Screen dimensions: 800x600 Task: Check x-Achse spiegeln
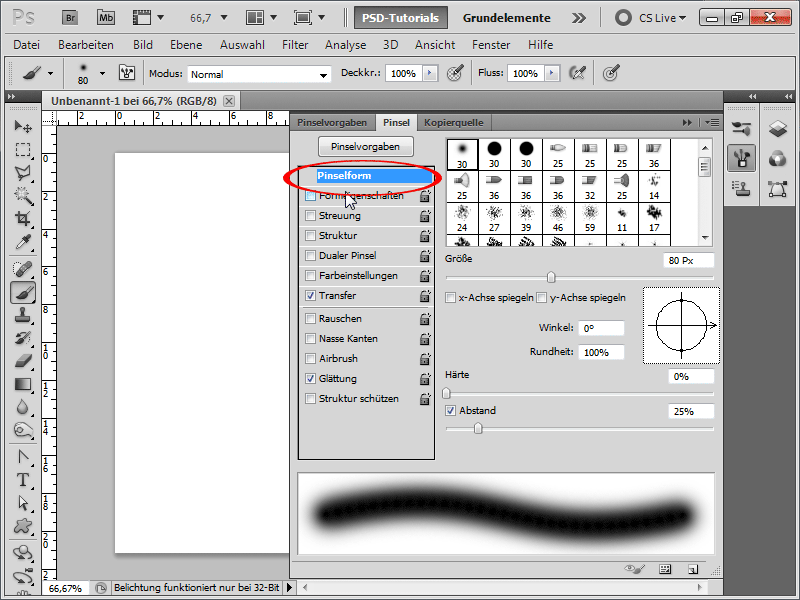[450, 297]
